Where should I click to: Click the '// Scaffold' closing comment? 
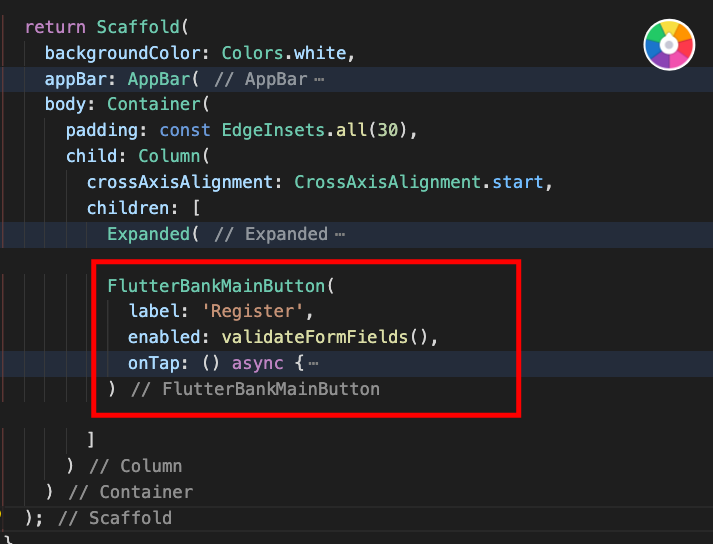click(x=114, y=518)
